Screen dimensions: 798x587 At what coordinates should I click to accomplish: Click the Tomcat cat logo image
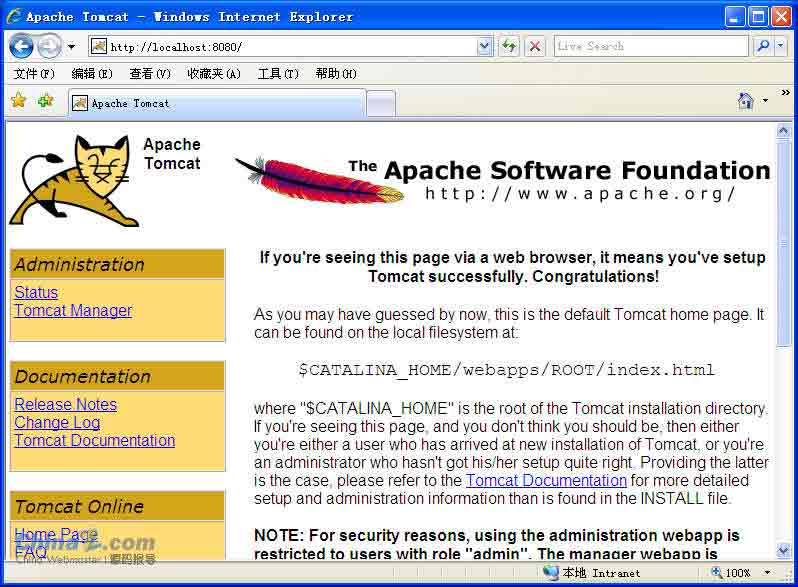[x=74, y=180]
